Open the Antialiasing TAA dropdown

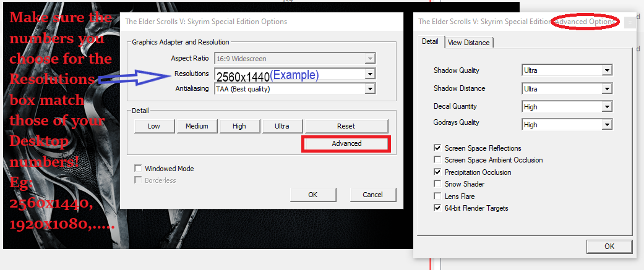295,88
